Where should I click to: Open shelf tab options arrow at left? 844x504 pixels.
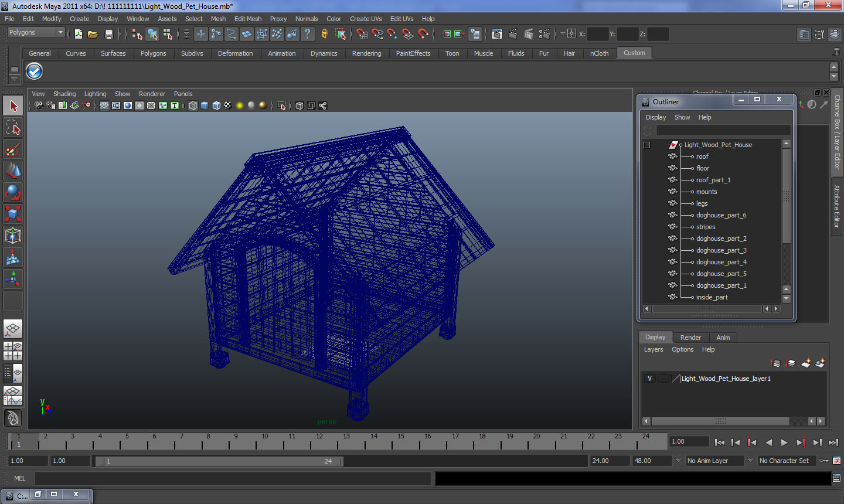pyautogui.click(x=15, y=78)
